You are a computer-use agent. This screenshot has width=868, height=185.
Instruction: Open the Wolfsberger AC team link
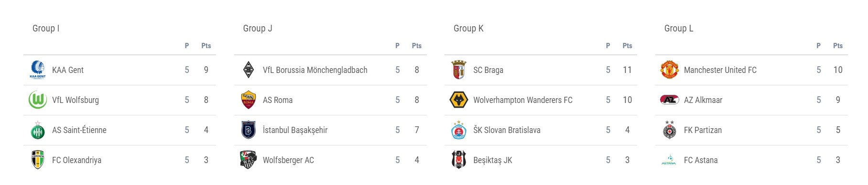tap(288, 160)
